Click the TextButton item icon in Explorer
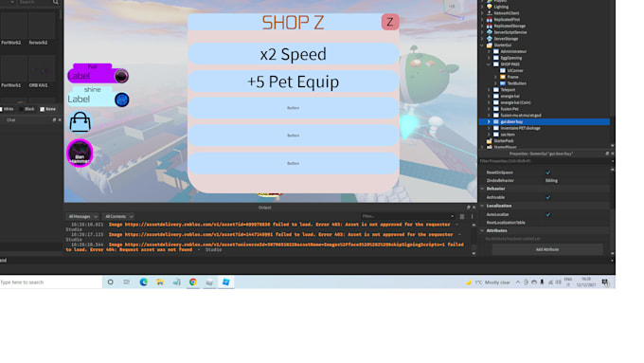644x363 pixels. 503,83
